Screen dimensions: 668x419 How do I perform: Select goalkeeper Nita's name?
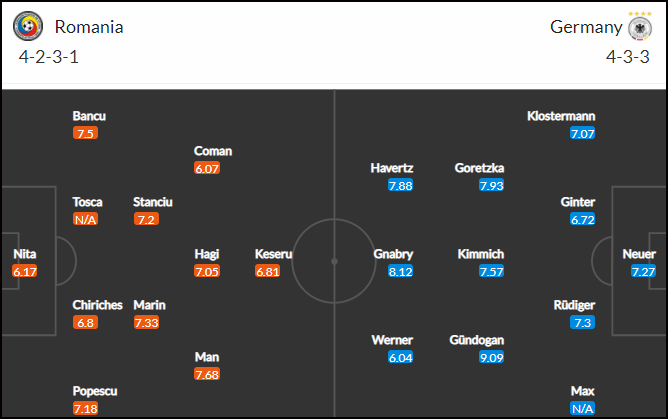25,254
